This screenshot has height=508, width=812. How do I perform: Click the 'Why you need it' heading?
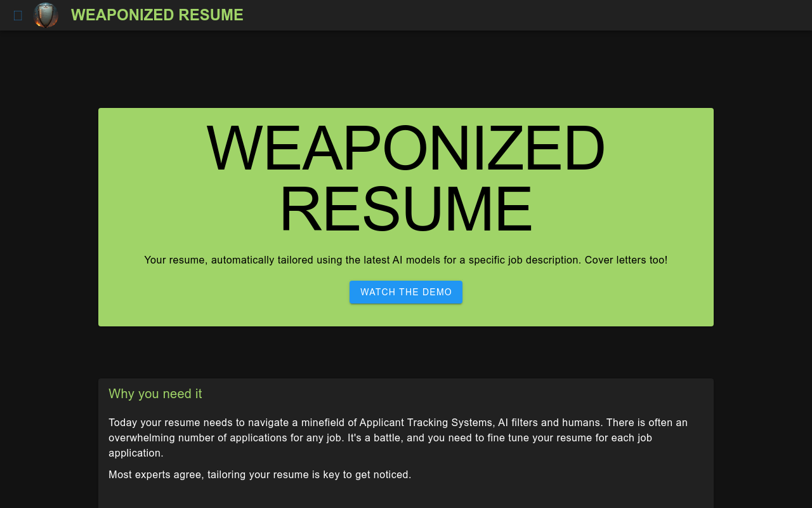(x=155, y=394)
